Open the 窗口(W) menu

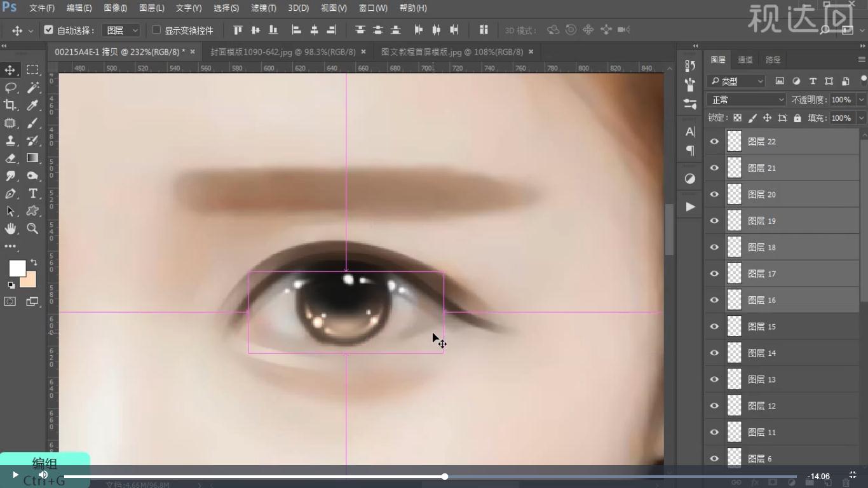click(x=373, y=8)
